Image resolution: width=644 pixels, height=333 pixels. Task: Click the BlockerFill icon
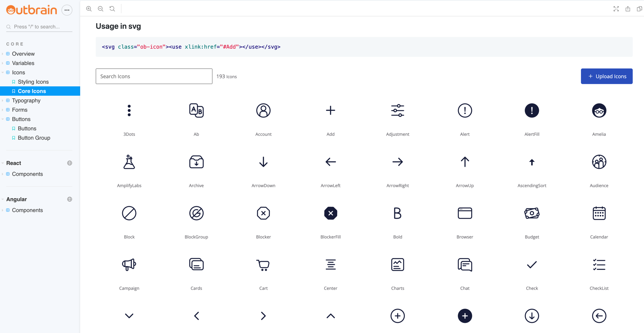coord(331,213)
